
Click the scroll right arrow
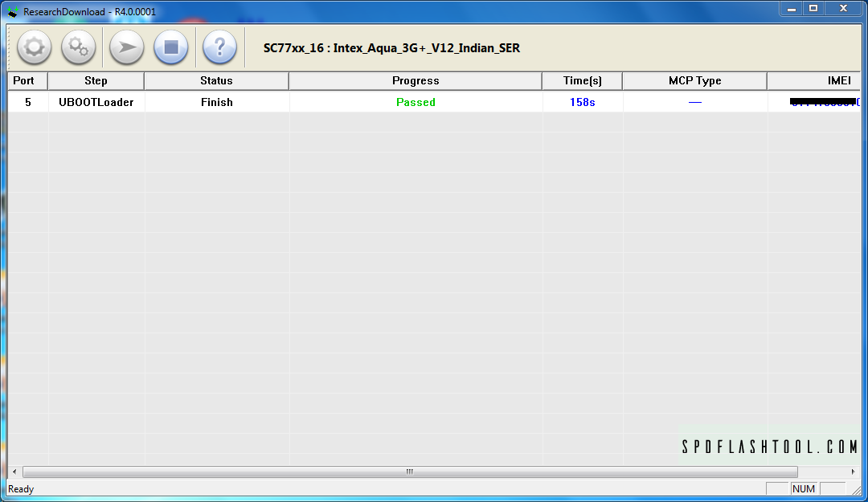853,472
